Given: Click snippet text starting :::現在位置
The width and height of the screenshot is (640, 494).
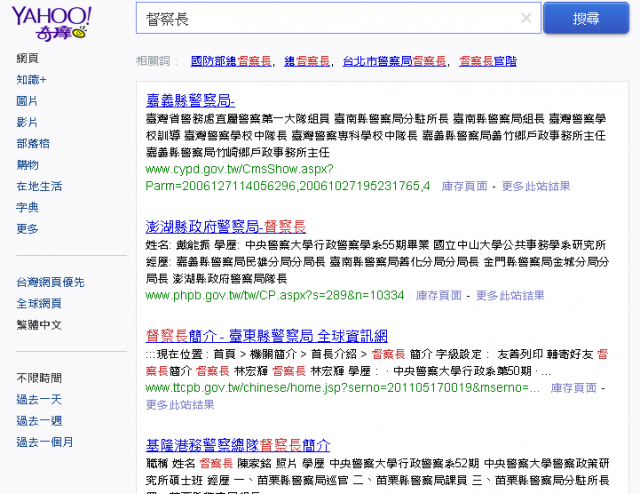Looking at the screenshot, I should (x=377, y=363).
